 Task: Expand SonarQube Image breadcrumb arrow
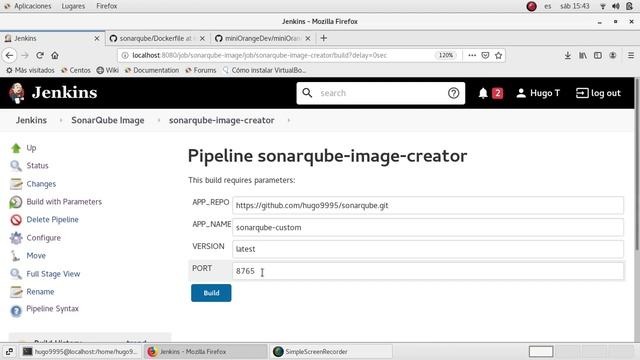158,120
